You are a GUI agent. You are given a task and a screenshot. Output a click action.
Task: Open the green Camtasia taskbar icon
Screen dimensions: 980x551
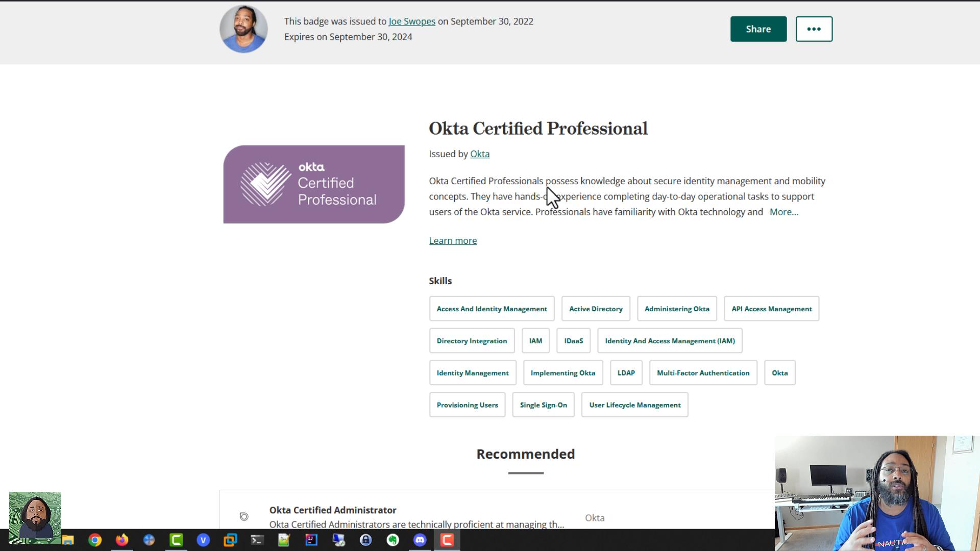(x=176, y=540)
